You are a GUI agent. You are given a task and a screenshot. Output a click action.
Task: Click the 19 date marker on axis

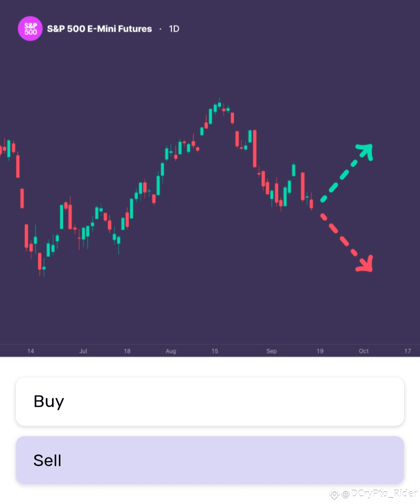tap(320, 351)
